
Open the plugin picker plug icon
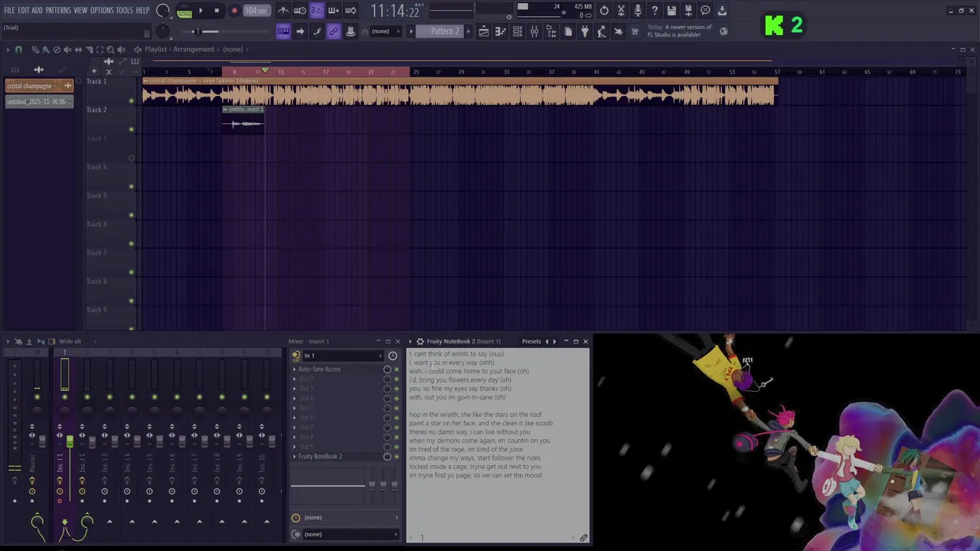585,31
